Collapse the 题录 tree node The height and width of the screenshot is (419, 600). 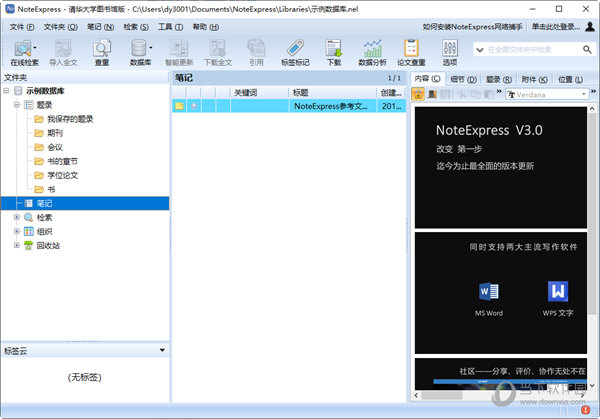(16, 104)
